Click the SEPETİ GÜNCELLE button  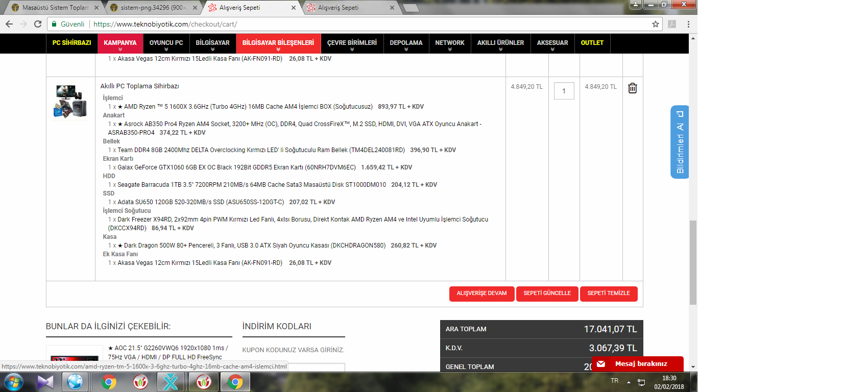click(547, 293)
